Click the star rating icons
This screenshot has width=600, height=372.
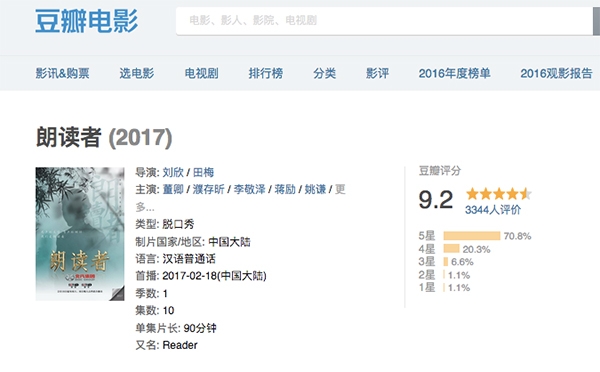499,194
